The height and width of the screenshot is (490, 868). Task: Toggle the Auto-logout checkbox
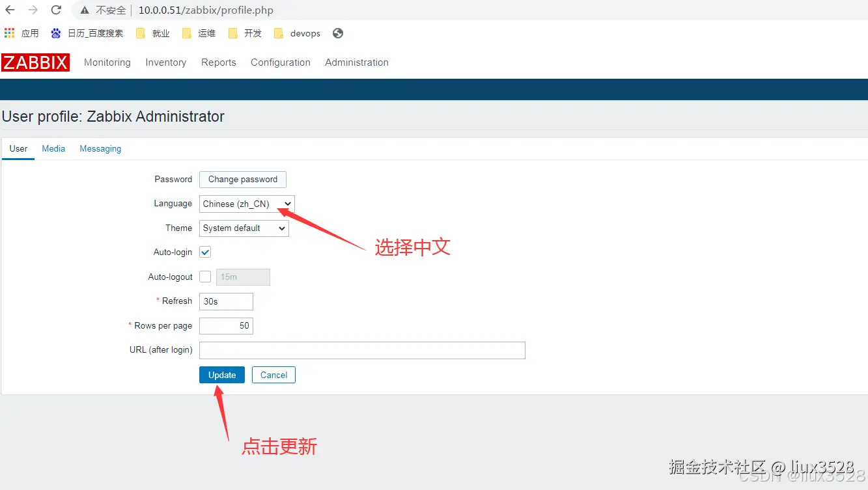[204, 277]
